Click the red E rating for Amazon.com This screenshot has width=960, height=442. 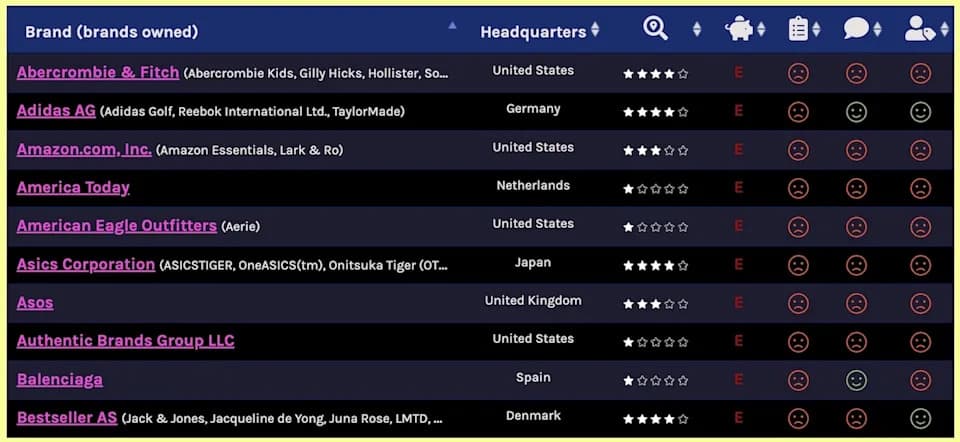click(x=738, y=149)
